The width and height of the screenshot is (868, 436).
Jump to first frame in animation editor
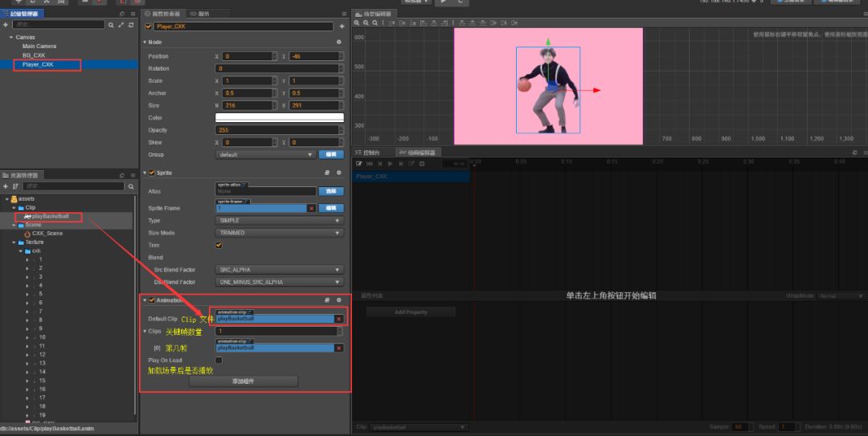tap(369, 164)
